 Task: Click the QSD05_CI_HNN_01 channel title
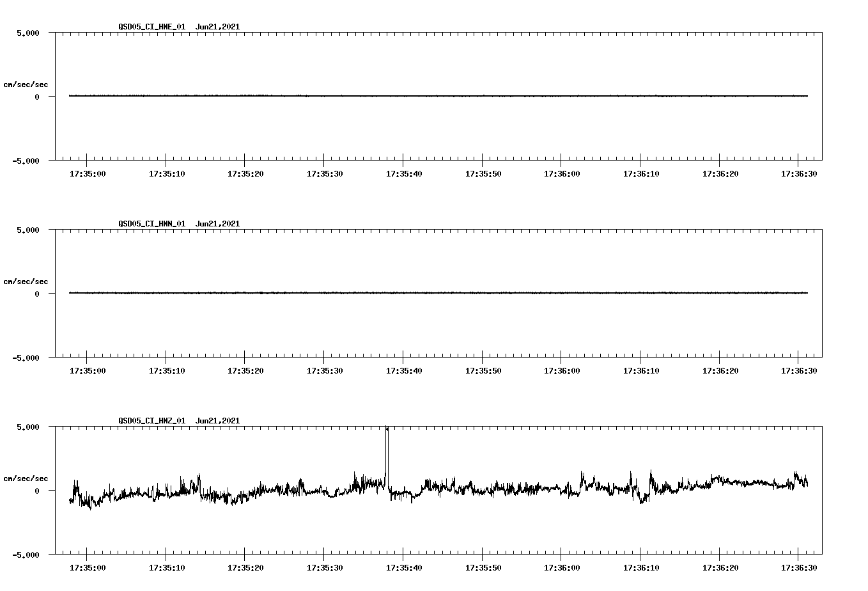(x=152, y=224)
